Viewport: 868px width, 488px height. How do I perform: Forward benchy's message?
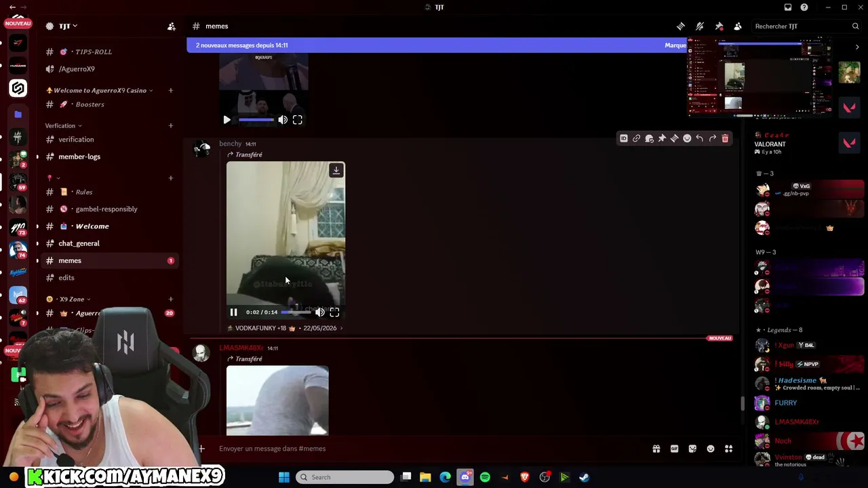713,139
